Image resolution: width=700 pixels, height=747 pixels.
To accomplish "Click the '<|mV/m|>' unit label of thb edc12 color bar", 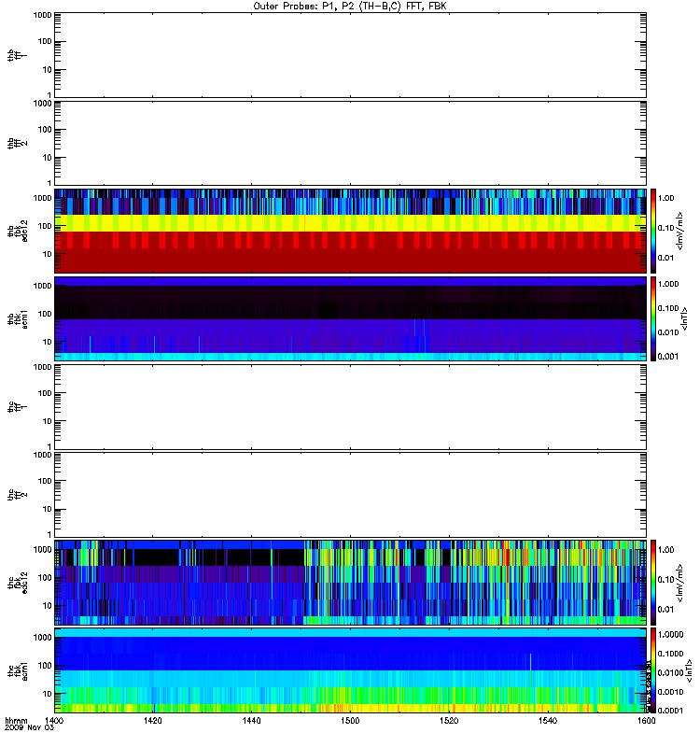I will pyautogui.click(x=680, y=231).
